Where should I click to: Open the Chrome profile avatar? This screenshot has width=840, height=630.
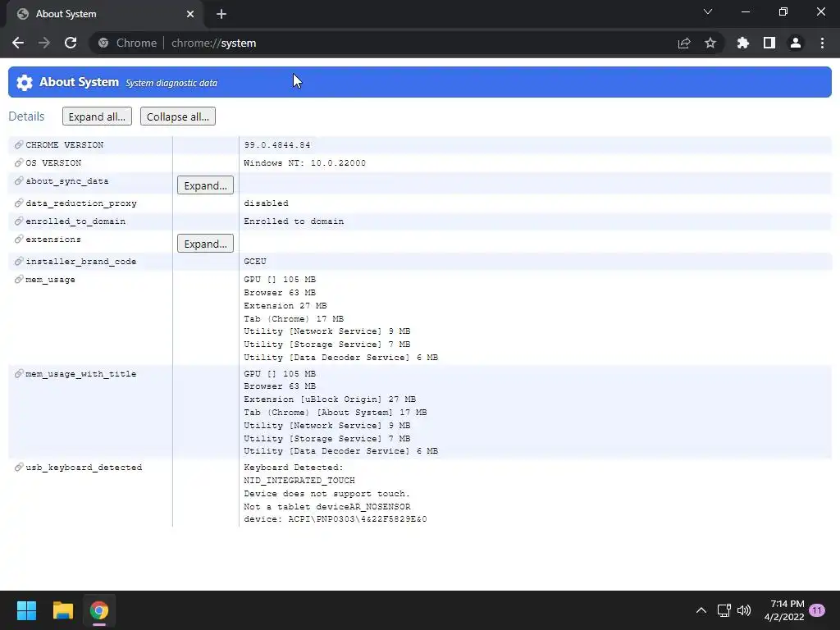coord(796,43)
